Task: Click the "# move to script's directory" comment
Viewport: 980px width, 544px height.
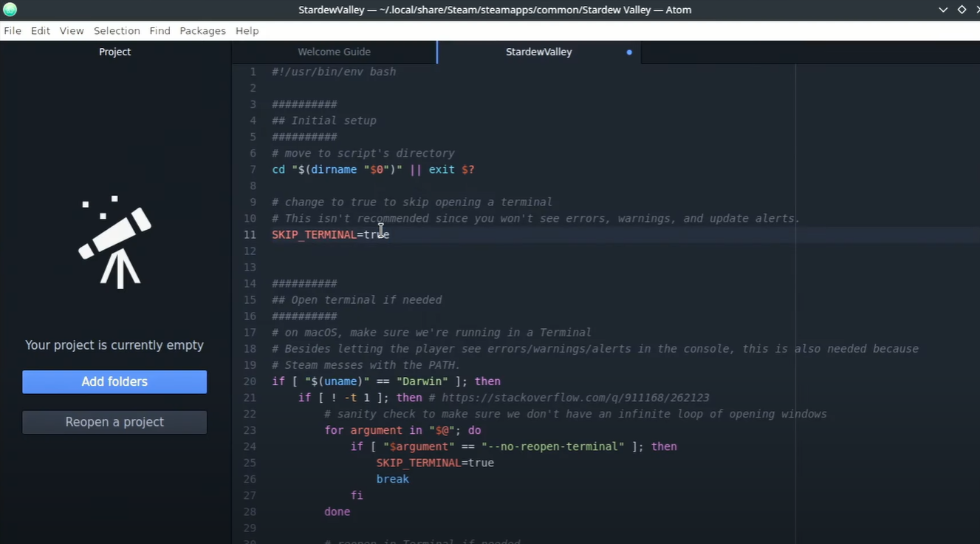Action: 363,153
